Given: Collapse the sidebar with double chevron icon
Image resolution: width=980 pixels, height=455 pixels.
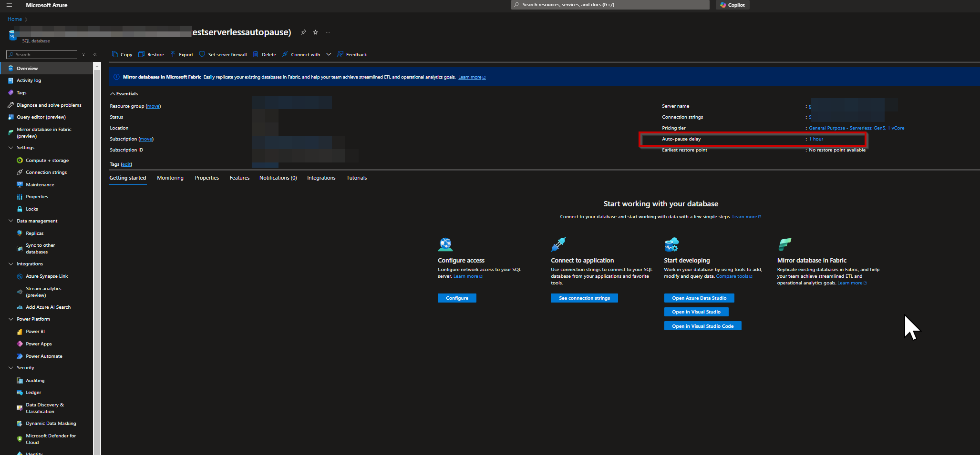Looking at the screenshot, I should tap(95, 55).
